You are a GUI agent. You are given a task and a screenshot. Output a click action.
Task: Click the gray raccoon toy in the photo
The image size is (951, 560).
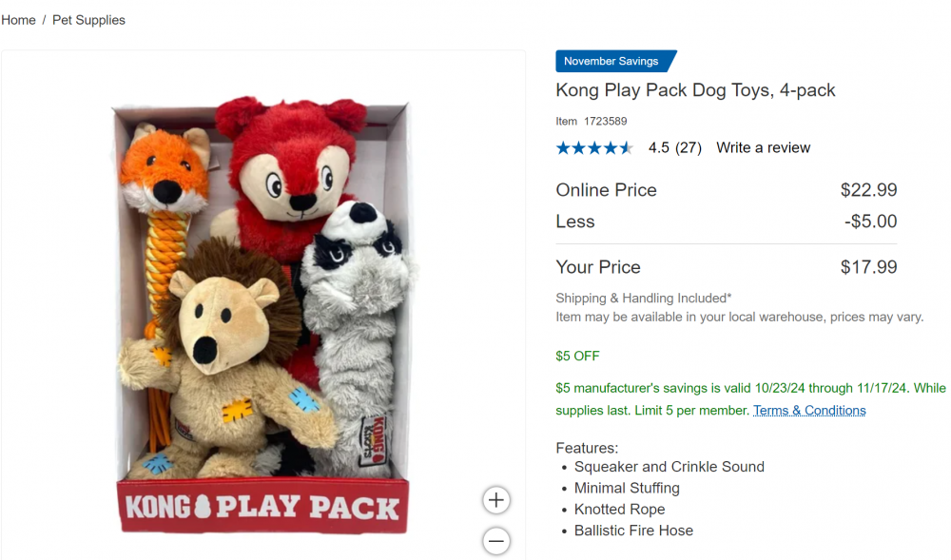tap(355, 323)
